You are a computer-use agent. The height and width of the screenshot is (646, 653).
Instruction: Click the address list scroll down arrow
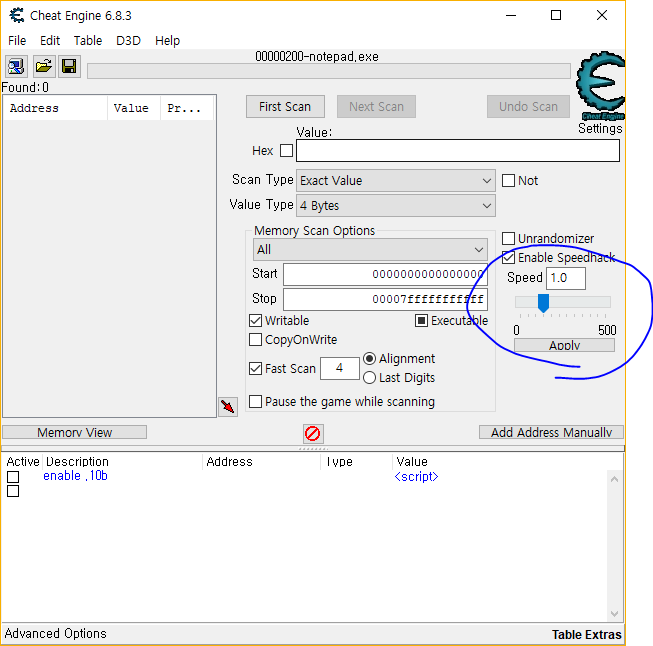[614, 614]
